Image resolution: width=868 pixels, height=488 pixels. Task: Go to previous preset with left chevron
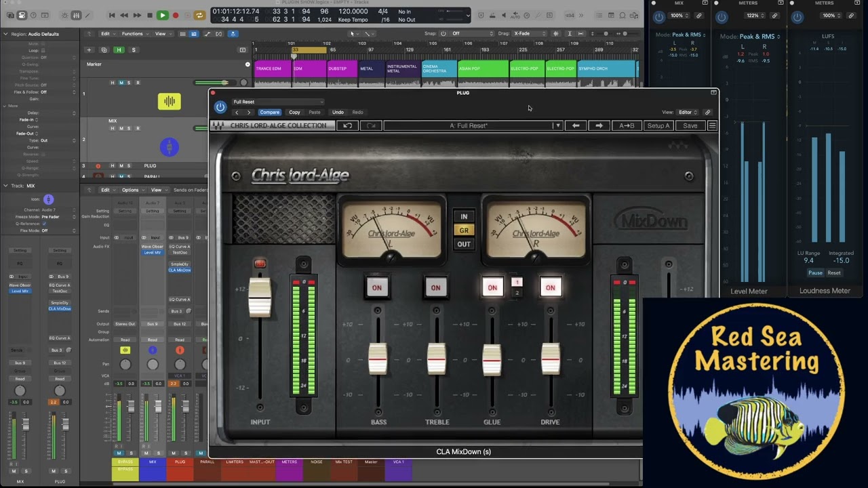[x=237, y=113]
